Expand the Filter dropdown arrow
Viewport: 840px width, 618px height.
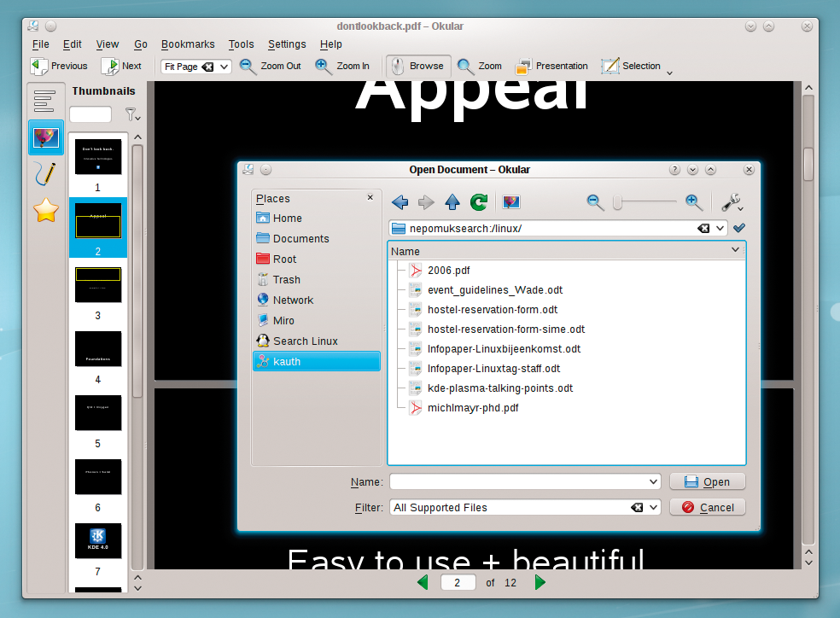(654, 508)
